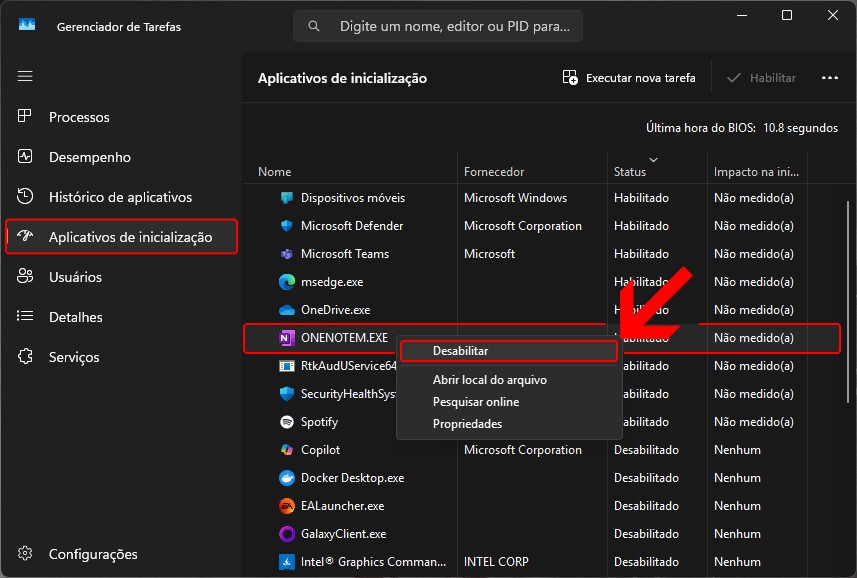The height and width of the screenshot is (578, 857).
Task: Click the Desempenho pulse icon
Action: (26, 157)
